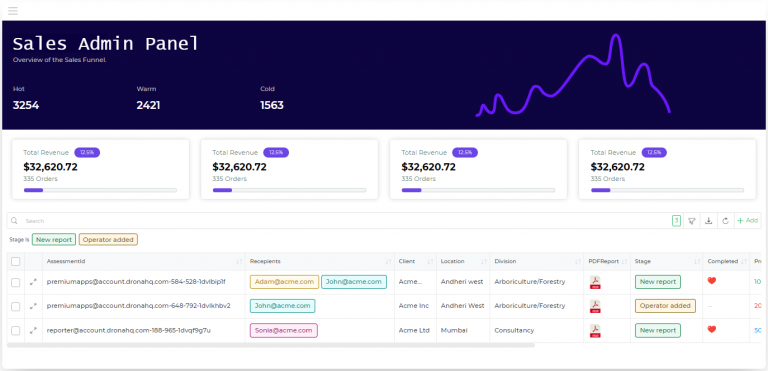Screen dimensions: 768x371
Task: Sort by the Location column arrows
Action: click(x=483, y=262)
